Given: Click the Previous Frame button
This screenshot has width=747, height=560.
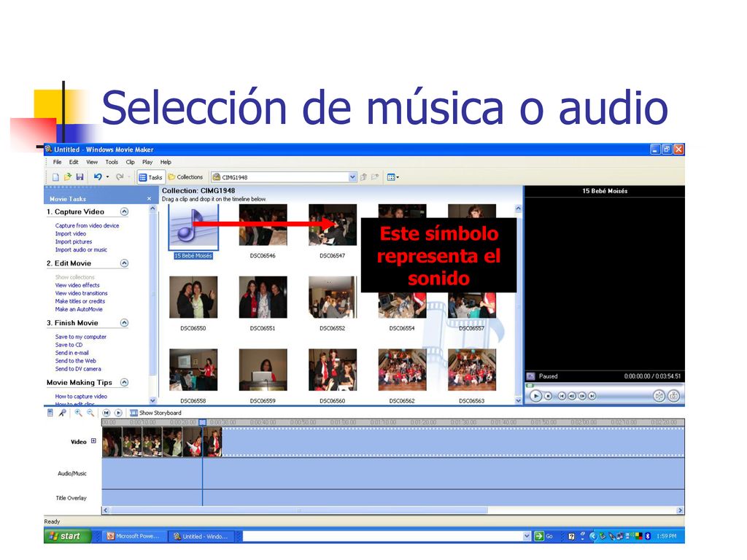Looking at the screenshot, I should (x=572, y=396).
